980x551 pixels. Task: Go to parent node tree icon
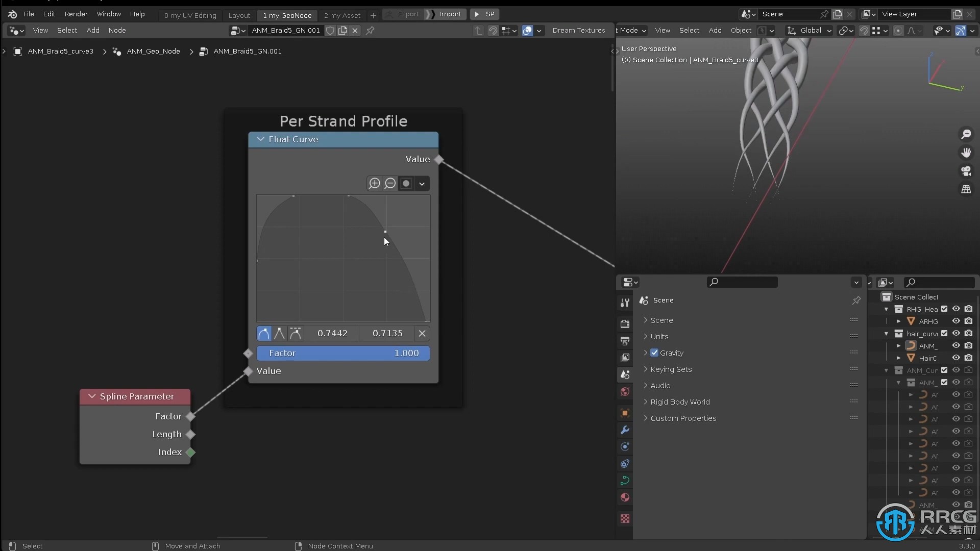(x=478, y=31)
